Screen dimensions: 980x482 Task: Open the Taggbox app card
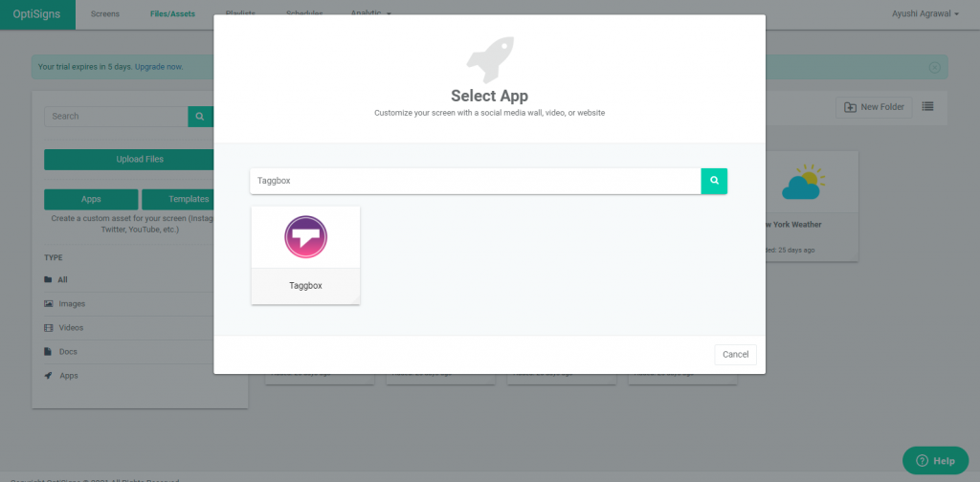[x=305, y=255]
